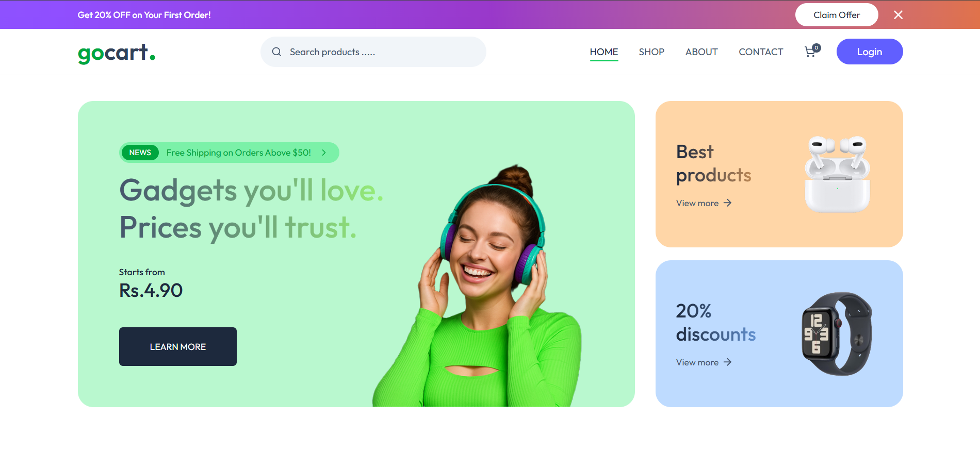Click the arrow beside Best products View more
Viewport: 980px width, 469px height.
point(727,203)
